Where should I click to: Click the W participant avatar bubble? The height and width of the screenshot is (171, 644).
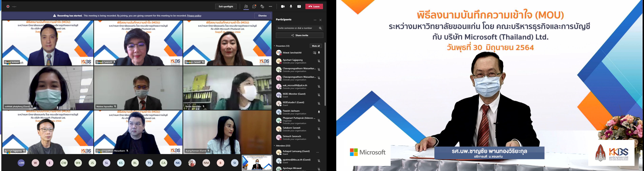point(35,163)
